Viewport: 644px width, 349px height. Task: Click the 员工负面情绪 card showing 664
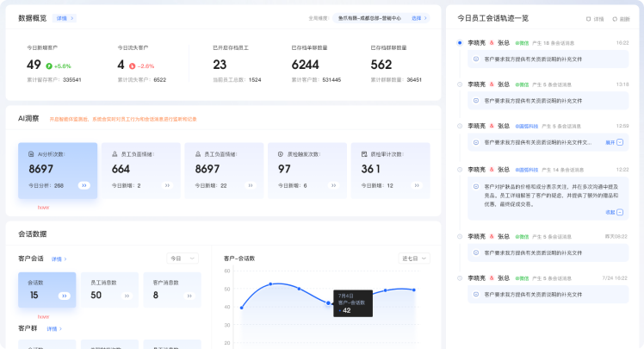coord(140,171)
